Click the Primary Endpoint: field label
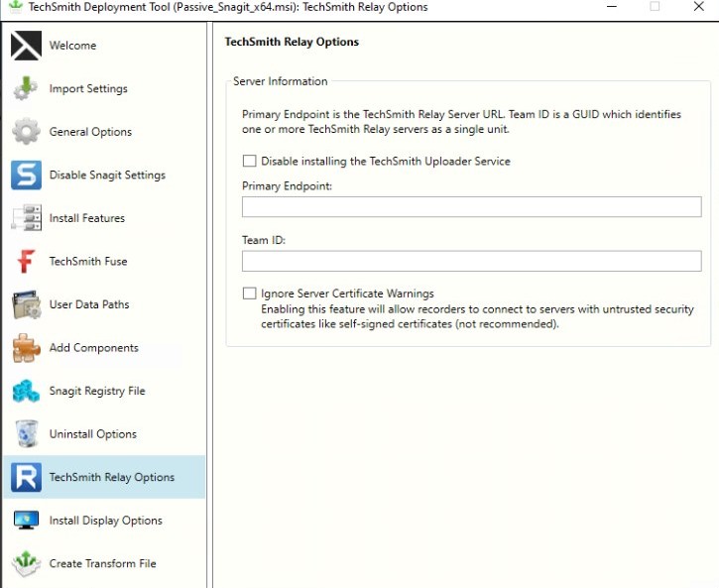The height and width of the screenshot is (588, 719). coord(287,186)
